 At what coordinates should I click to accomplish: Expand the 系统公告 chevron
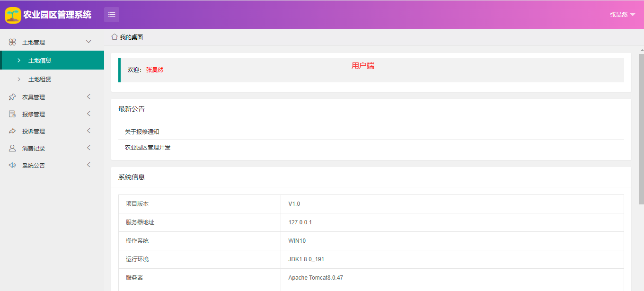tap(88, 165)
